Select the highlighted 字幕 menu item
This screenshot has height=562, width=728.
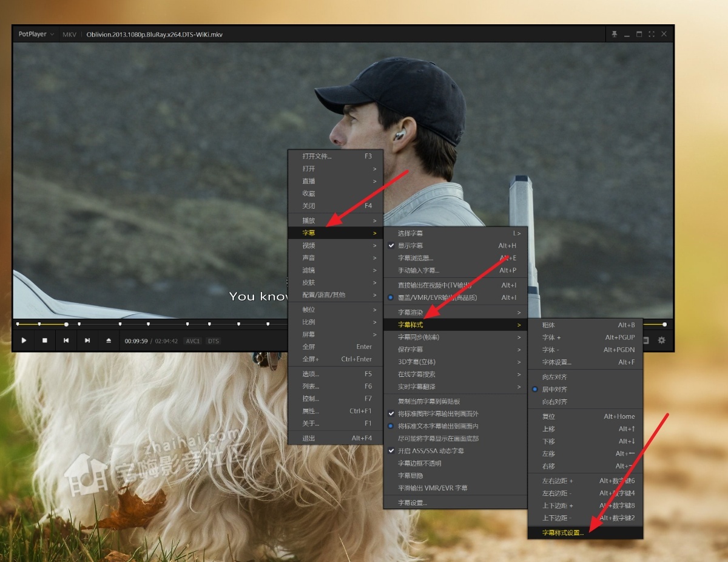(335, 233)
